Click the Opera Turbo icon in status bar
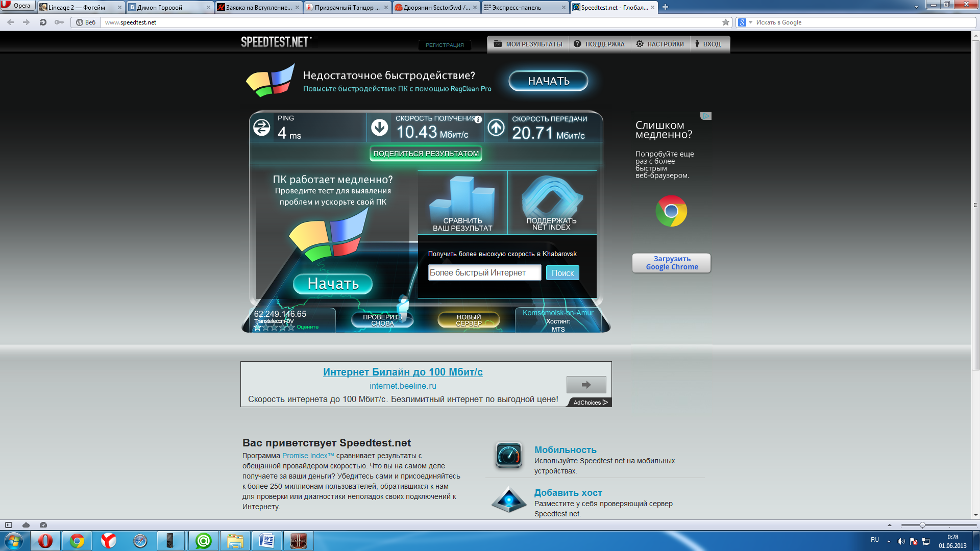 pyautogui.click(x=43, y=525)
